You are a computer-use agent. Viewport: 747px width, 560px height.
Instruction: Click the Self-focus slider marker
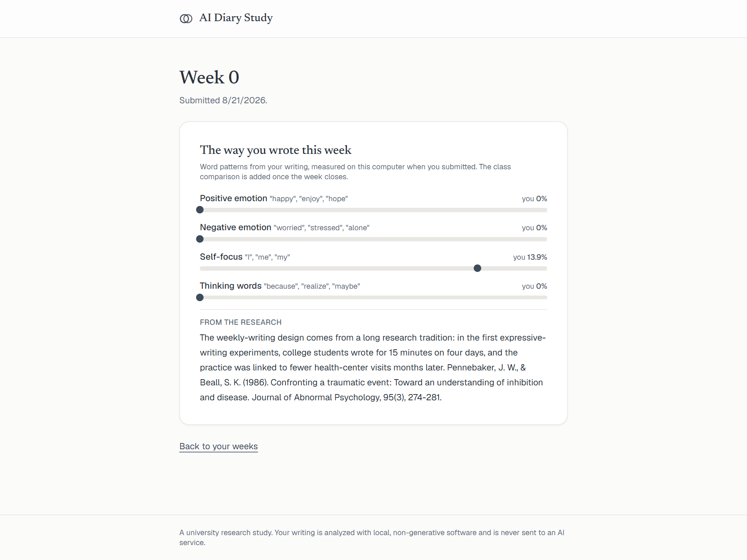477,268
